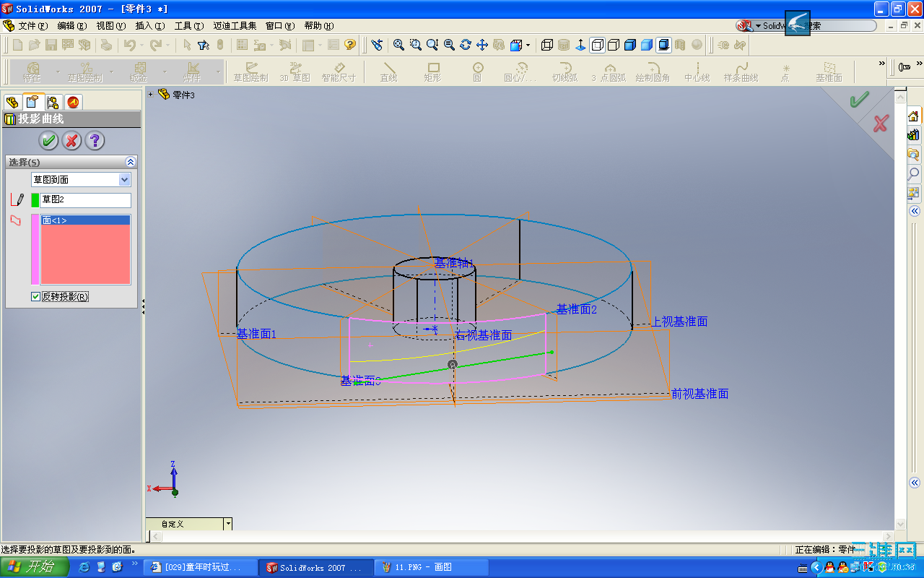The width and height of the screenshot is (924, 578).
Task: Toggle the selection filter toolbar icon
Action: pyautogui.click(x=204, y=45)
